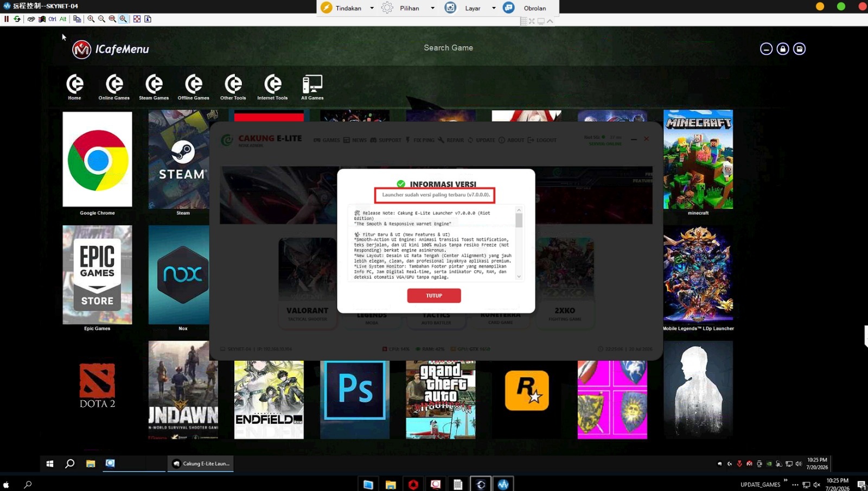Click the pause icon in remote control toolbar
This screenshot has width=868, height=491.
click(x=7, y=19)
